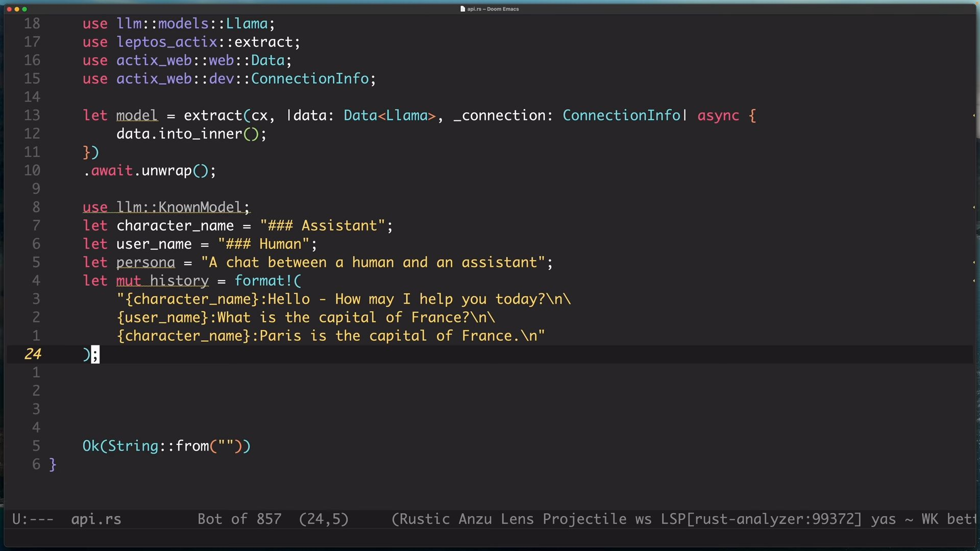This screenshot has width=980, height=551.
Task: Click the fringe arrow beside the let model line
Action: point(974,115)
